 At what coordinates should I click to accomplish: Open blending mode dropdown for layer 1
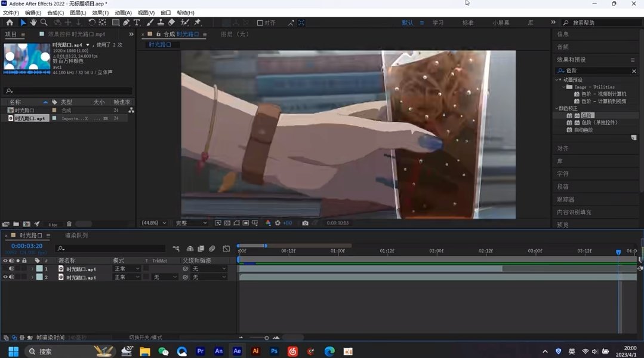tap(126, 269)
